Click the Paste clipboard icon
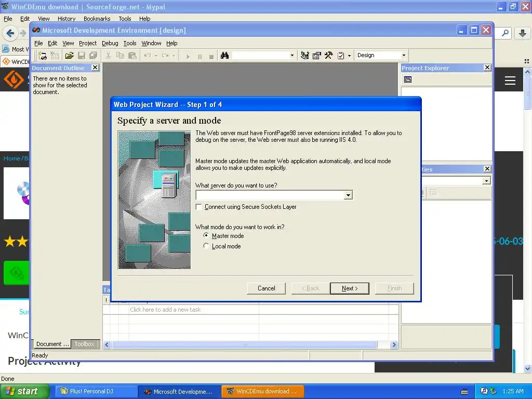Screen dimensions: 532x399 132,55
